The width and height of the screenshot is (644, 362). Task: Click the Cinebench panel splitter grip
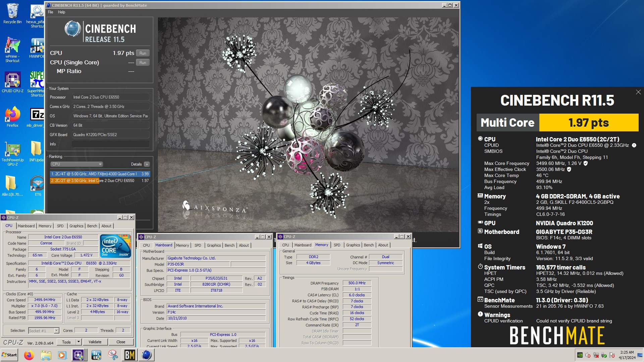tap(156, 131)
